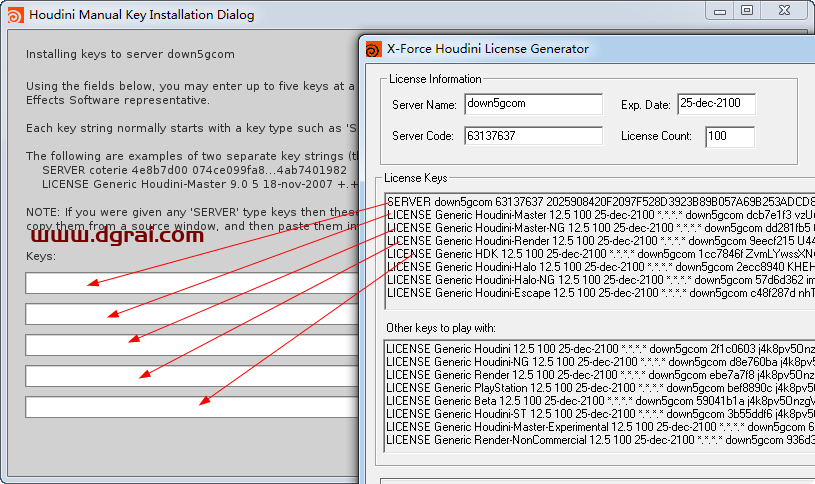
Task: Click the fourth Keys input field
Action: point(192,376)
